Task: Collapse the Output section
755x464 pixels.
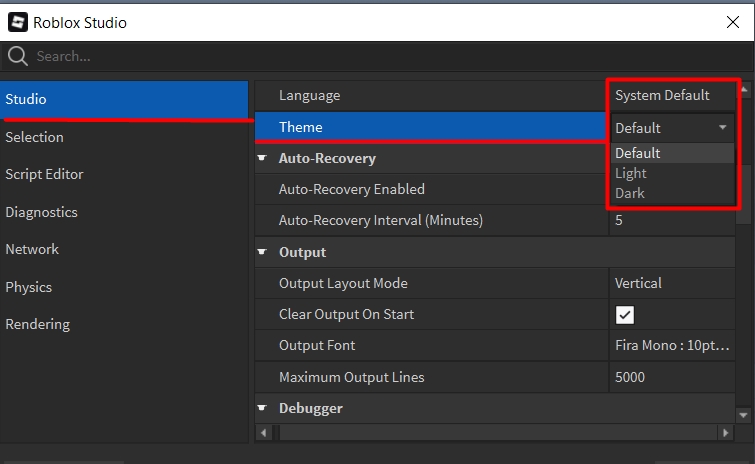Action: (x=262, y=252)
